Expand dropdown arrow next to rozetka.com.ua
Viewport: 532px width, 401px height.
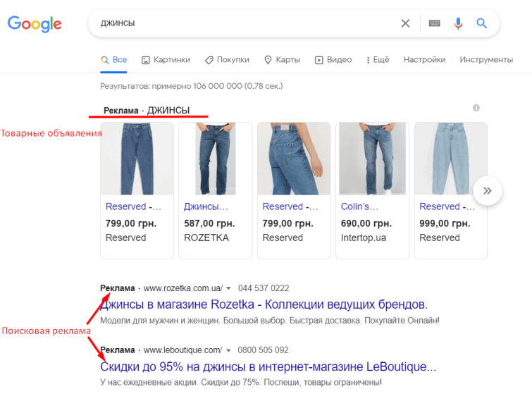228,288
